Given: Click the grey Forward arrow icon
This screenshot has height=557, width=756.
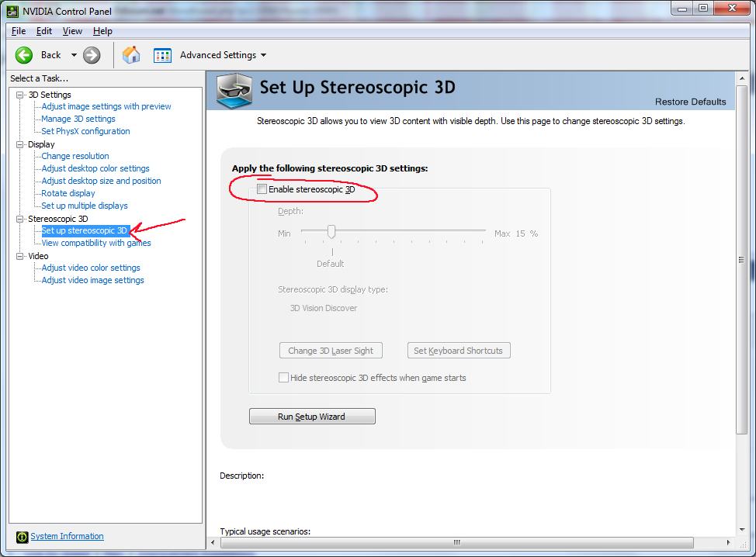Looking at the screenshot, I should 92,55.
